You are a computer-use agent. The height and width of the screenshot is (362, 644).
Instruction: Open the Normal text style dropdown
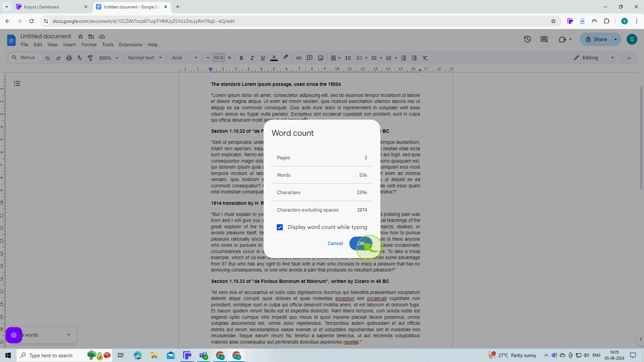145,58
